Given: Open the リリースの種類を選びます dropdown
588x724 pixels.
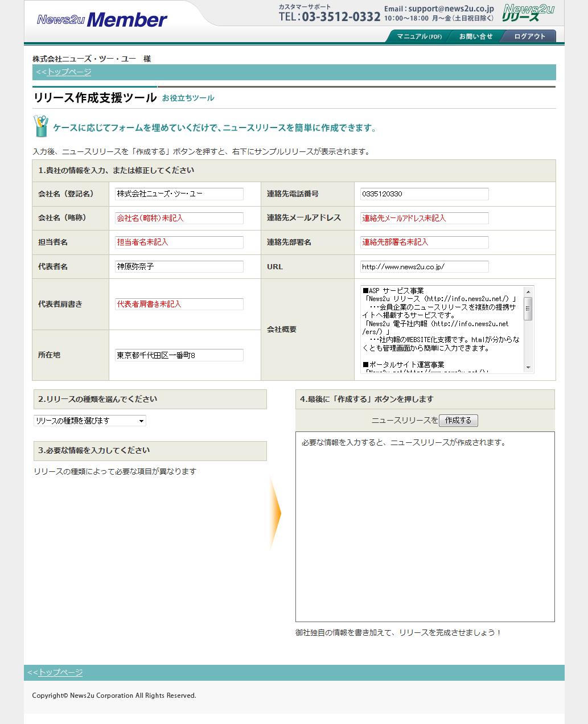Looking at the screenshot, I should tap(90, 421).
